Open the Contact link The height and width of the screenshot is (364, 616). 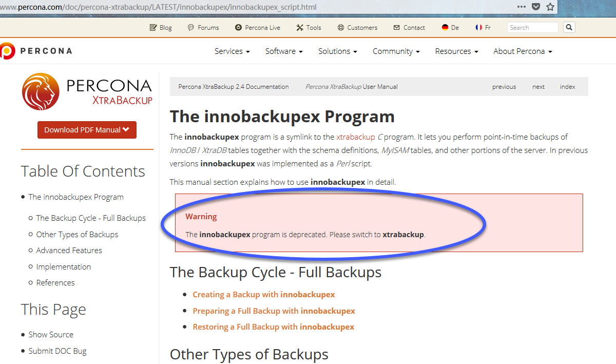409,28
